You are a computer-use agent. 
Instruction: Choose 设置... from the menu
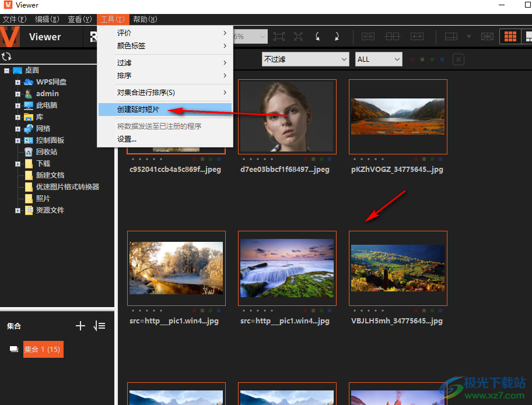[x=165, y=139]
